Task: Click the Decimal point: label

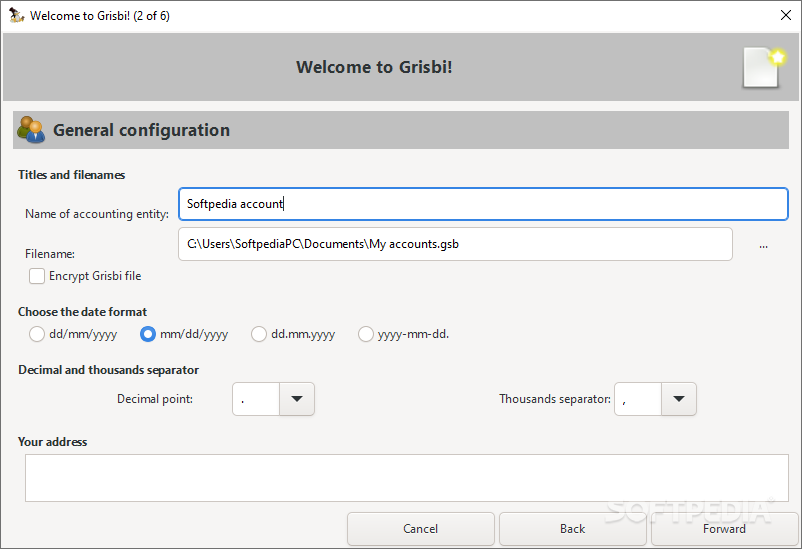Action: click(x=155, y=399)
